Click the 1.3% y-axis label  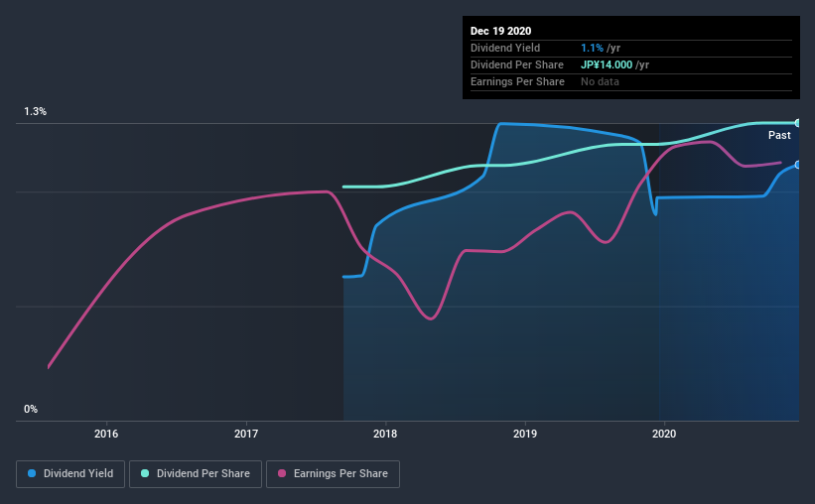(35, 111)
